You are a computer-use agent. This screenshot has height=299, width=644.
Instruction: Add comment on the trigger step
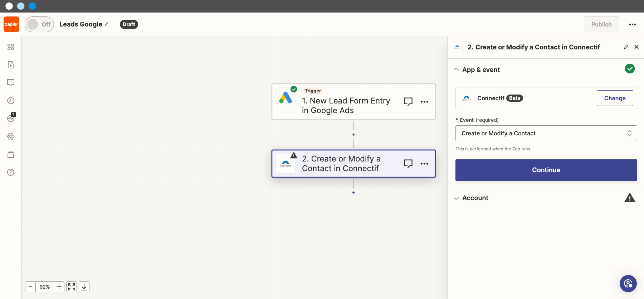pos(408,102)
